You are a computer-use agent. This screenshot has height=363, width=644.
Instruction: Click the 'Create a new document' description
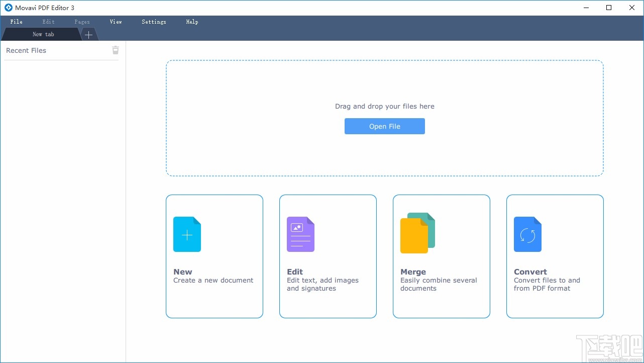tap(213, 280)
